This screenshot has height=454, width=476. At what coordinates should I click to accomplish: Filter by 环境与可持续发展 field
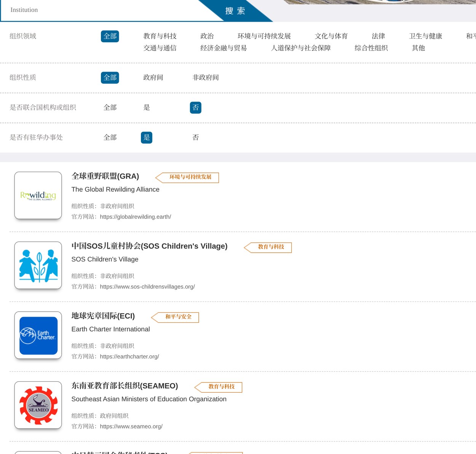click(264, 36)
